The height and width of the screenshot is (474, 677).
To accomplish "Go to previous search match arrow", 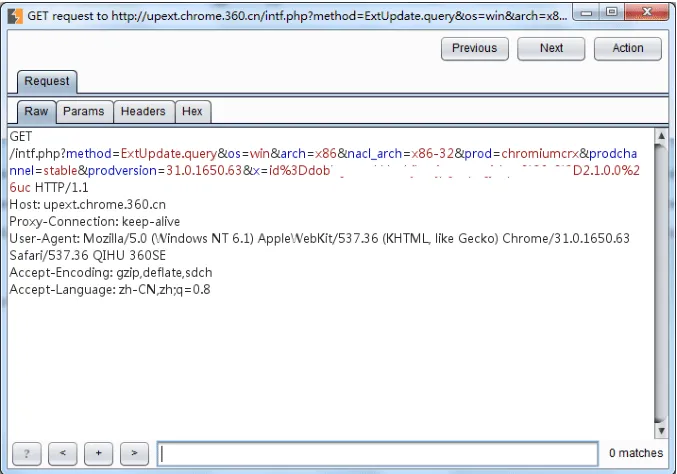I will 63,454.
